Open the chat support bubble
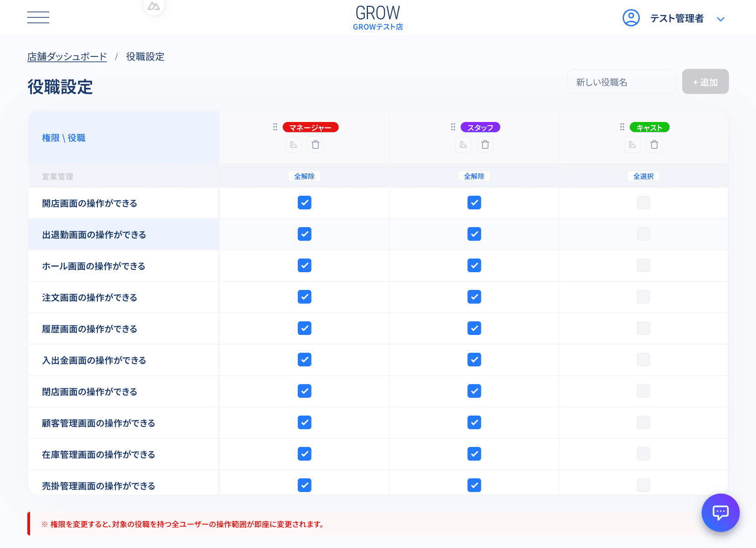Screen dimensions: 756x548 (x=720, y=512)
